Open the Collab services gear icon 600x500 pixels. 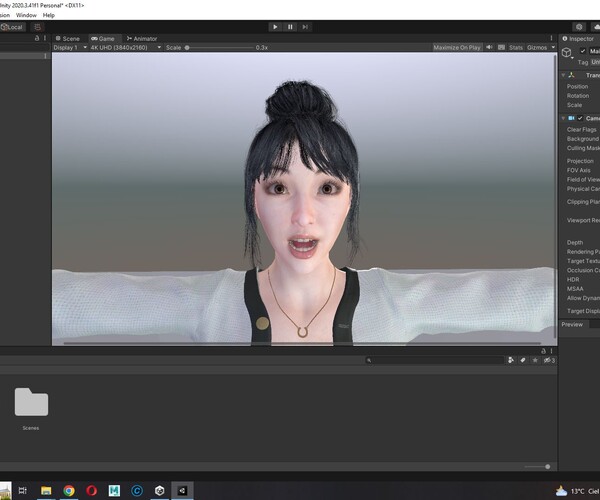tap(579, 27)
